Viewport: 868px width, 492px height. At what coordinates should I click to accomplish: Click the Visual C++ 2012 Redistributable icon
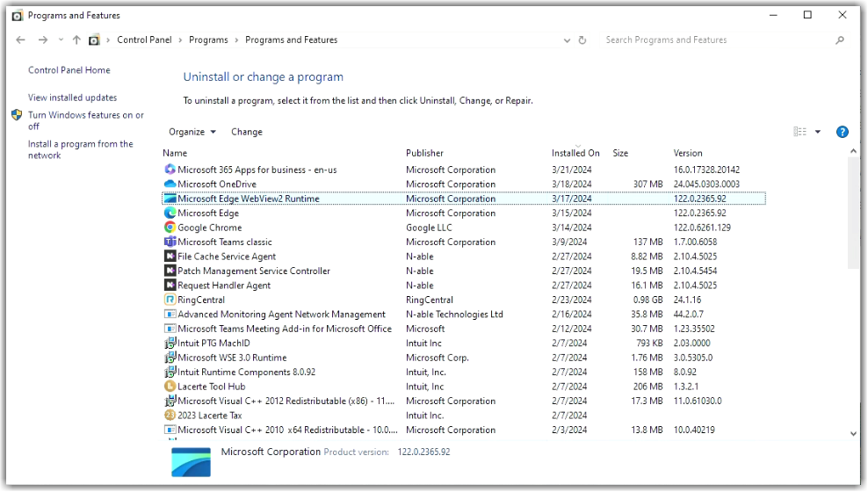170,400
